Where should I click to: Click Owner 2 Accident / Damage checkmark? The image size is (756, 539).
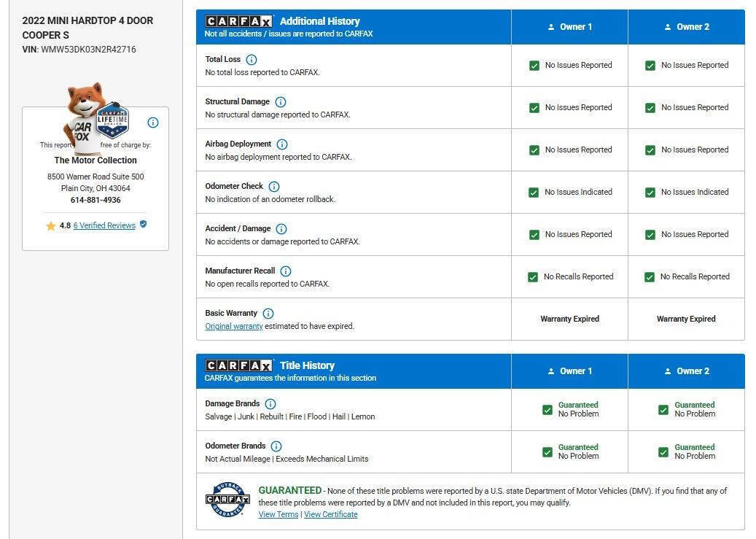[x=650, y=235]
